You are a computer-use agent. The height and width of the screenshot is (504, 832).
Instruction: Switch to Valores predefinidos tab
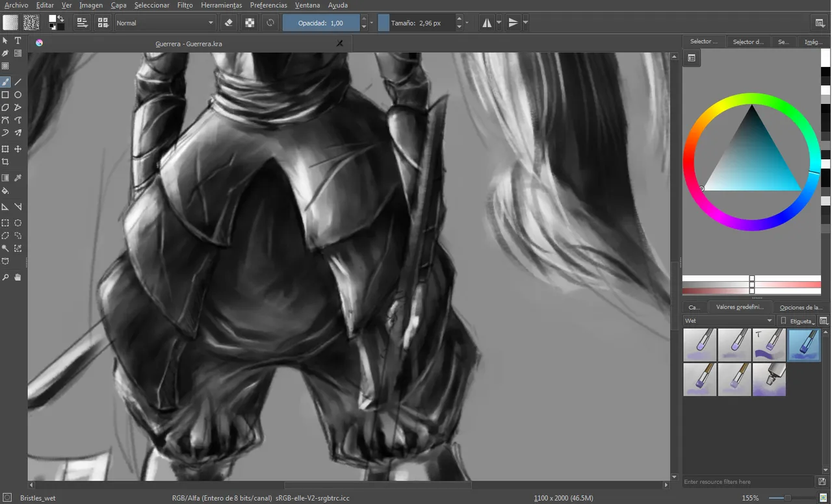click(x=740, y=307)
